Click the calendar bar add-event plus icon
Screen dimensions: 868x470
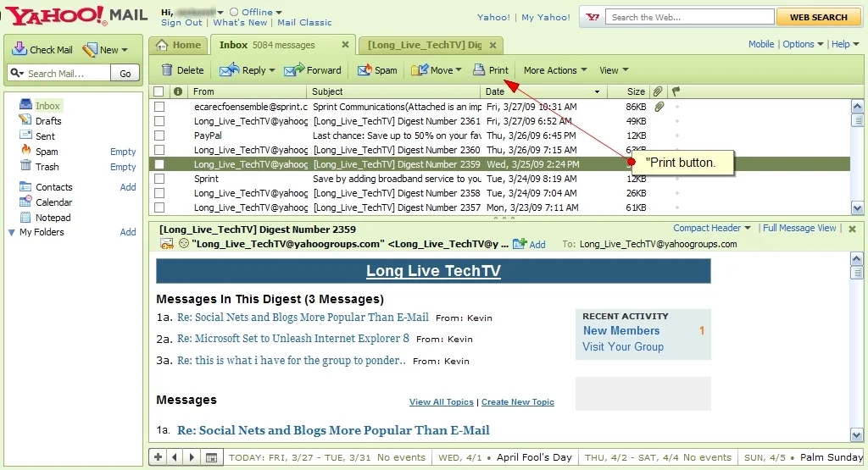158,457
